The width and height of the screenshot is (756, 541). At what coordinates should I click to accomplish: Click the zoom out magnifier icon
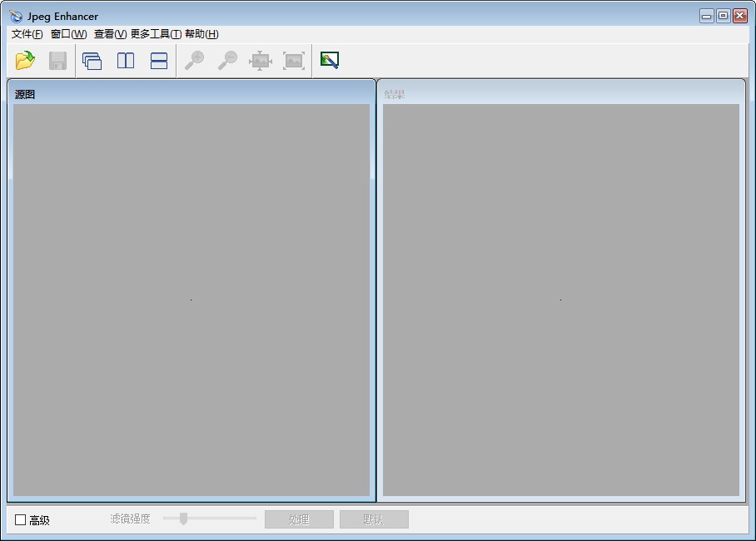tap(227, 61)
